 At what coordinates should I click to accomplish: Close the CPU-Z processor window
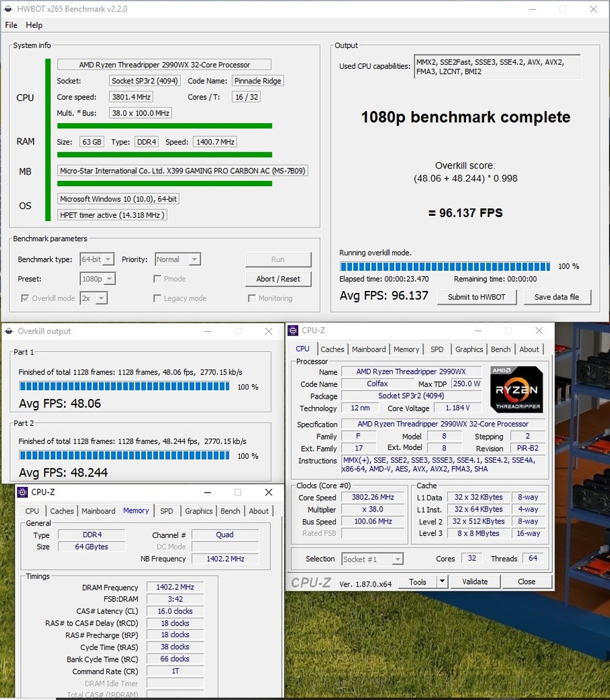[x=539, y=331]
